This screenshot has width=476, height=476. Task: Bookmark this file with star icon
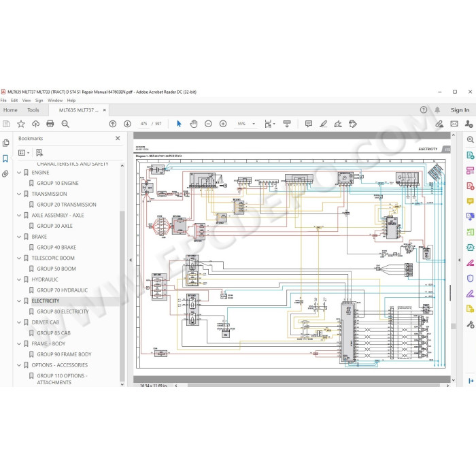pos(21,124)
